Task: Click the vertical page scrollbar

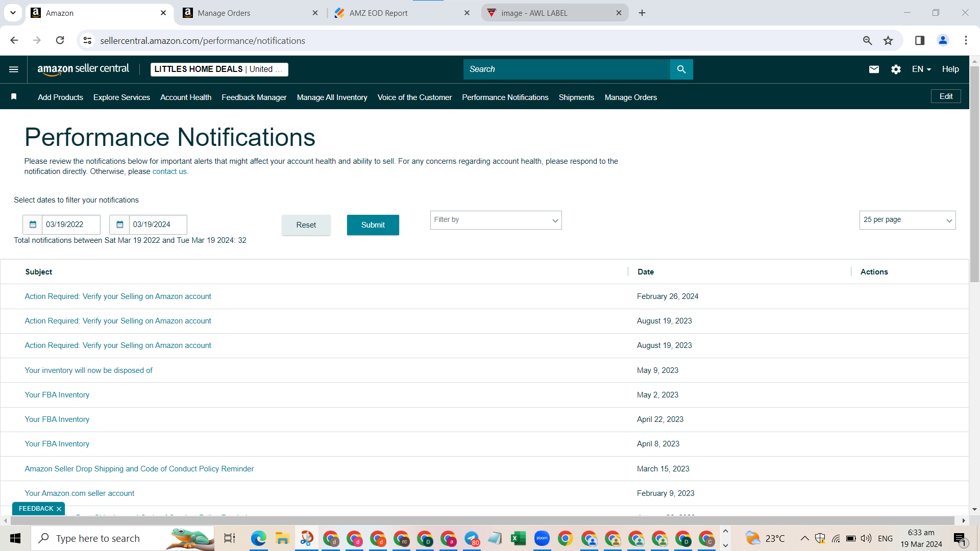Action: pos(974,173)
